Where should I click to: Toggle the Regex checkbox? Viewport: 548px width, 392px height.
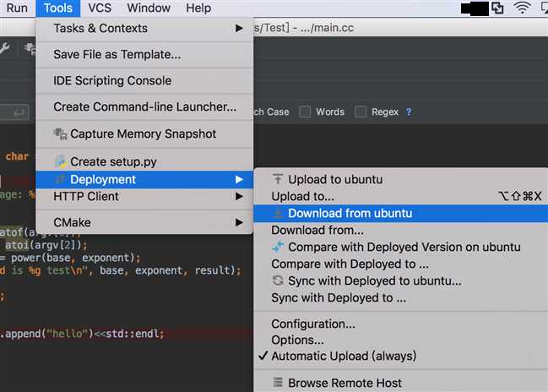[361, 112]
